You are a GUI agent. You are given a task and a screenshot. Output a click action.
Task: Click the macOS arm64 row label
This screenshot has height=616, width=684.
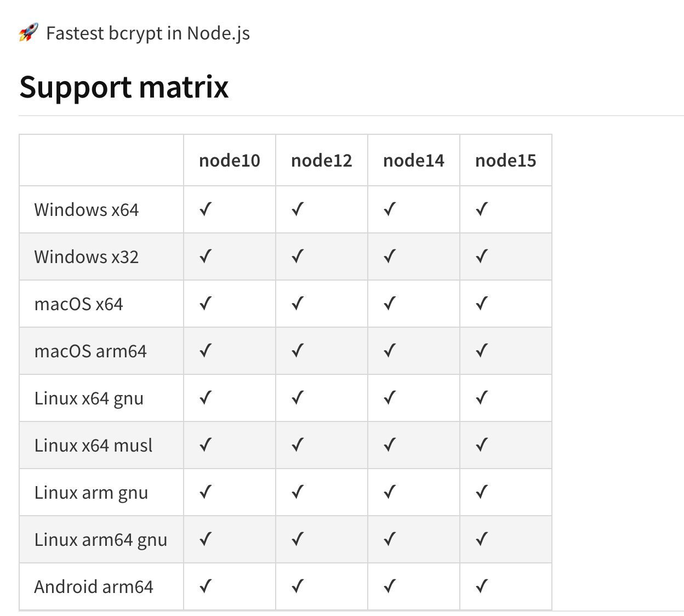(x=90, y=351)
